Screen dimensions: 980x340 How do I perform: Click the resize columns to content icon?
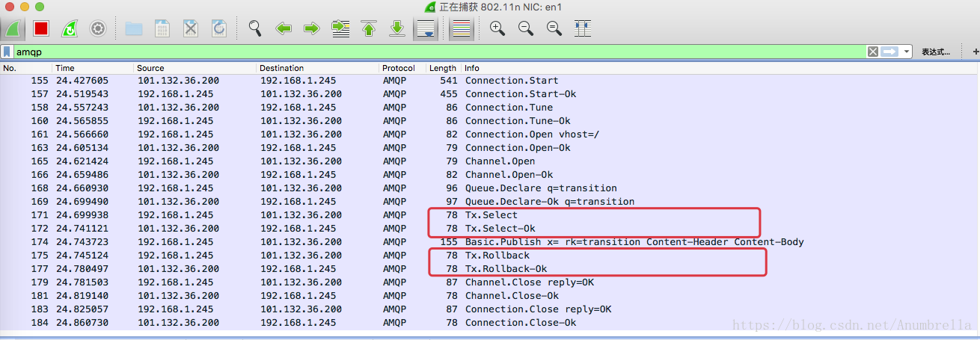(583, 29)
